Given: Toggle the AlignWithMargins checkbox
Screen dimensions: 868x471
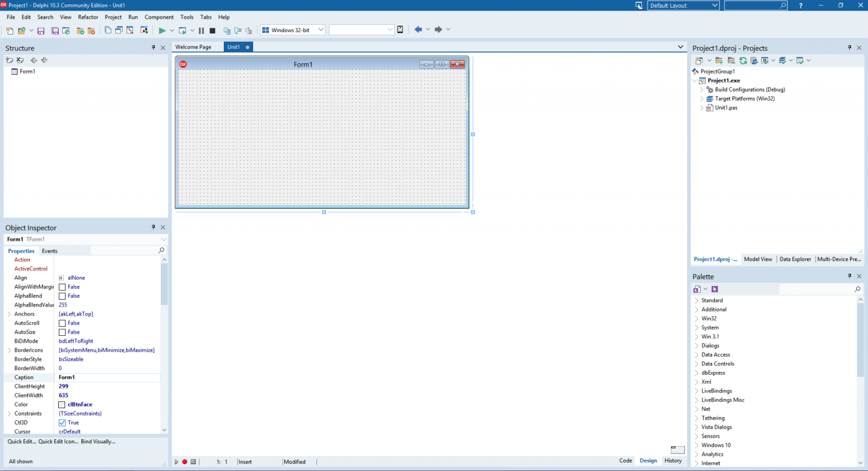Looking at the screenshot, I should point(62,287).
